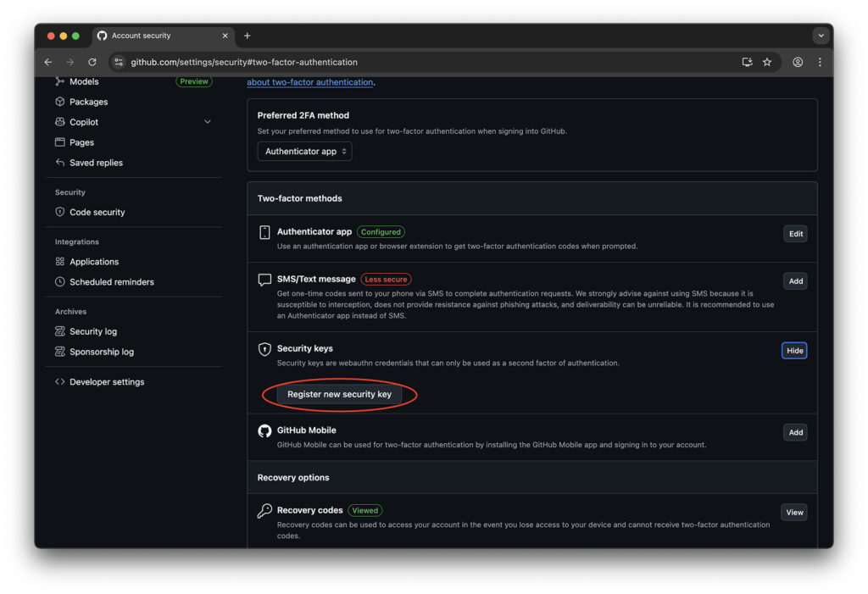Open the Chrome three-dot menu
Screen dimensions: 868x594
tap(820, 62)
